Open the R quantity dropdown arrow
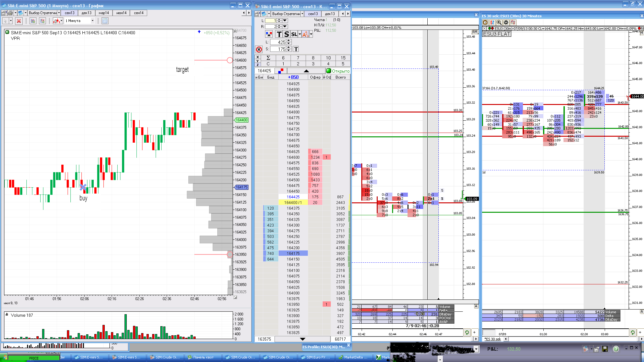The width and height of the screenshot is (644, 362). tap(285, 27)
